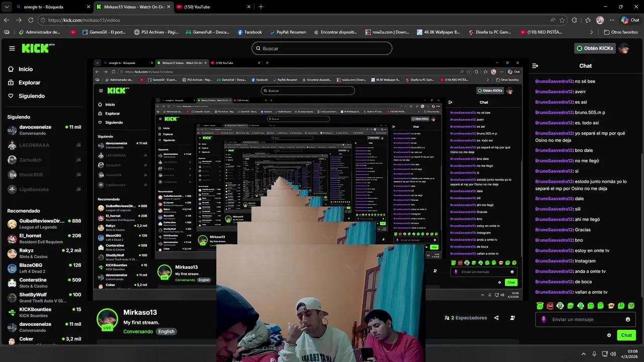The image size is (644, 362).
Task: Expand system tray hidden icons chevron
Action: tap(584, 354)
